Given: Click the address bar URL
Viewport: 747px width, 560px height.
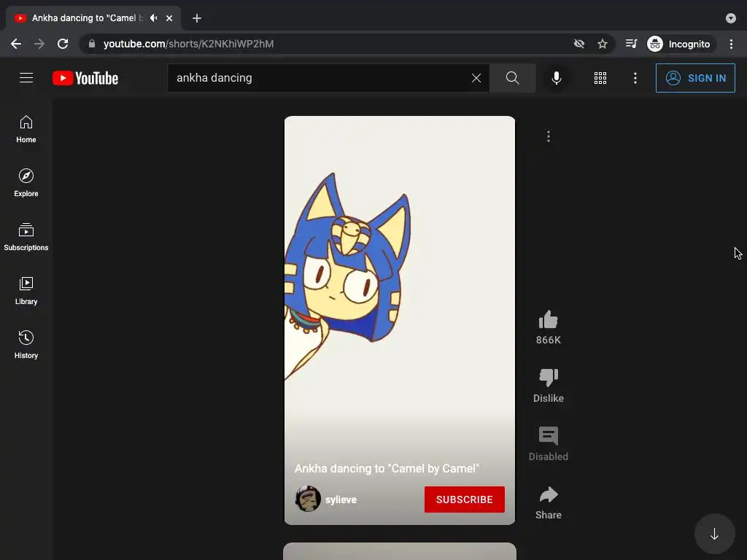Looking at the screenshot, I should pos(189,44).
